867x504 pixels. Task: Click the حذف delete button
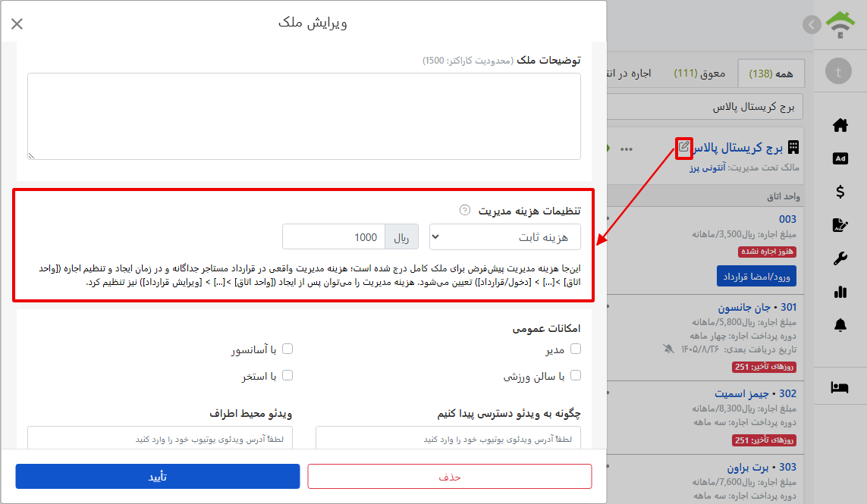coord(450,477)
